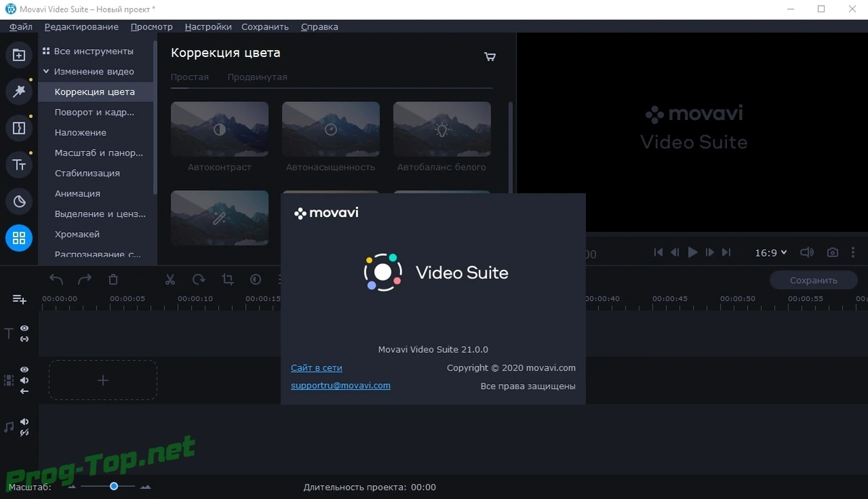
Task: Apply the Автоконтраст preset thumbnail
Action: coord(220,129)
